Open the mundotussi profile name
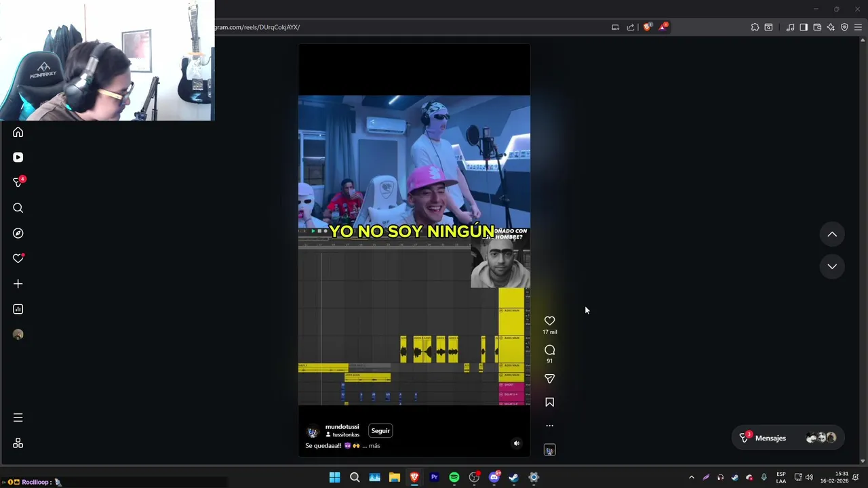The image size is (868, 488). (342, 427)
